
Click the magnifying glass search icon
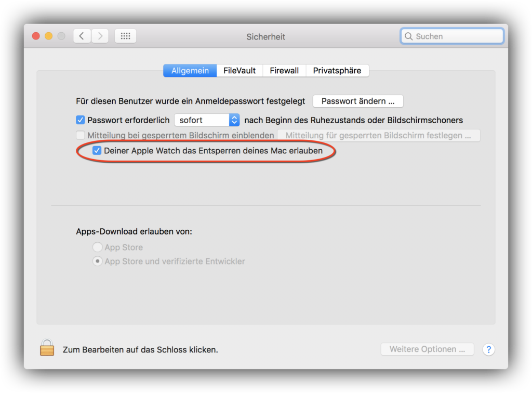[x=409, y=36]
